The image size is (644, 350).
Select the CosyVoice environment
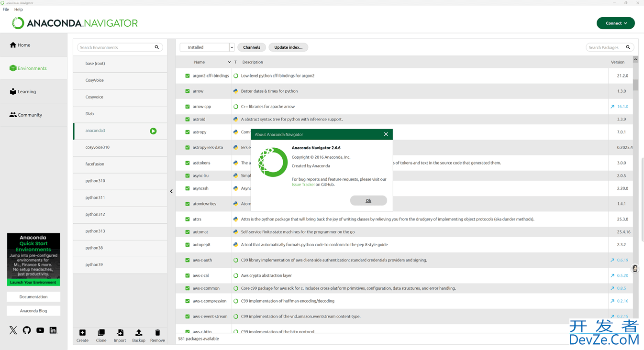coord(120,80)
